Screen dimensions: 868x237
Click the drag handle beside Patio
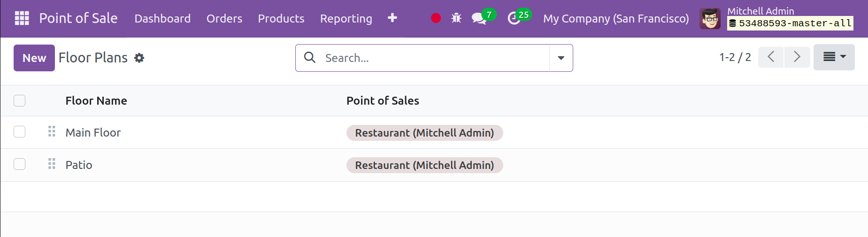[52, 164]
